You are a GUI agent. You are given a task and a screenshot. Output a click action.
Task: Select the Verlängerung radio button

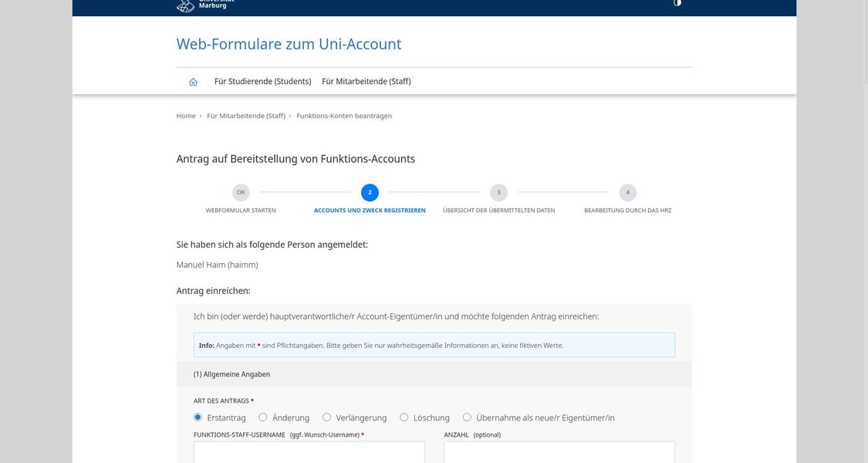click(x=326, y=417)
